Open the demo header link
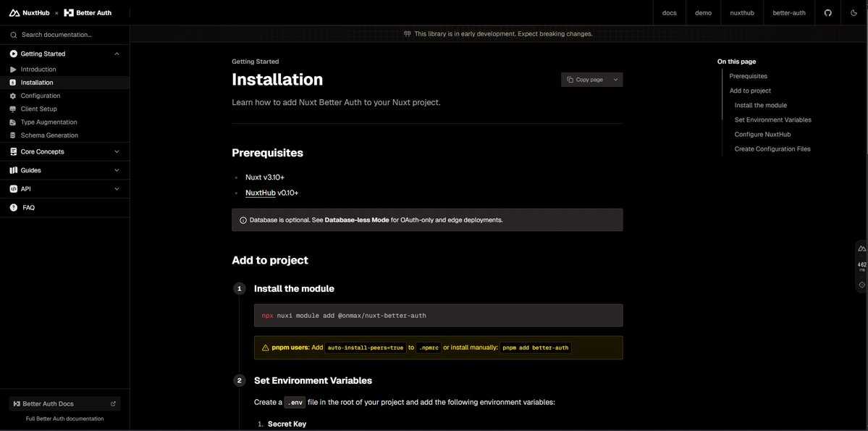 703,13
